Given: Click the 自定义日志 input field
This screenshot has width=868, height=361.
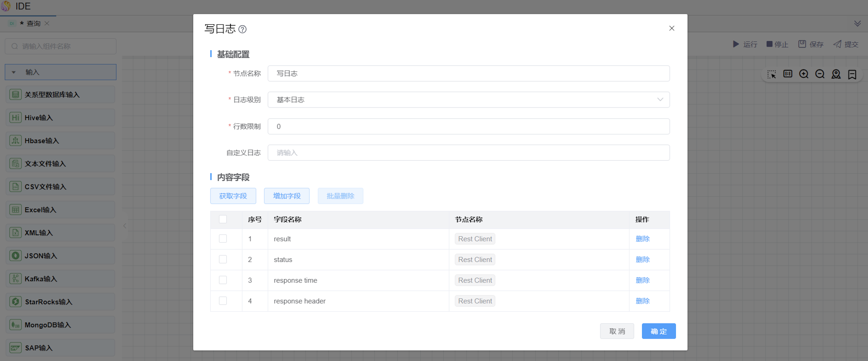Looking at the screenshot, I should pyautogui.click(x=468, y=153).
